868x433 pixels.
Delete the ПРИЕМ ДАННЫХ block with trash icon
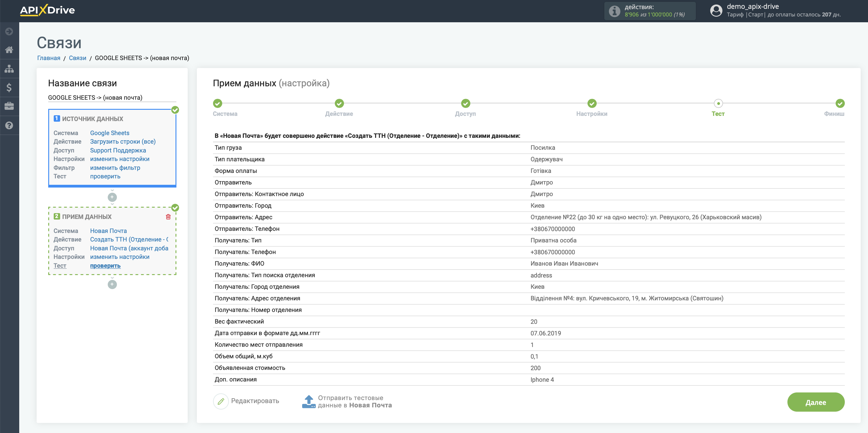point(168,217)
